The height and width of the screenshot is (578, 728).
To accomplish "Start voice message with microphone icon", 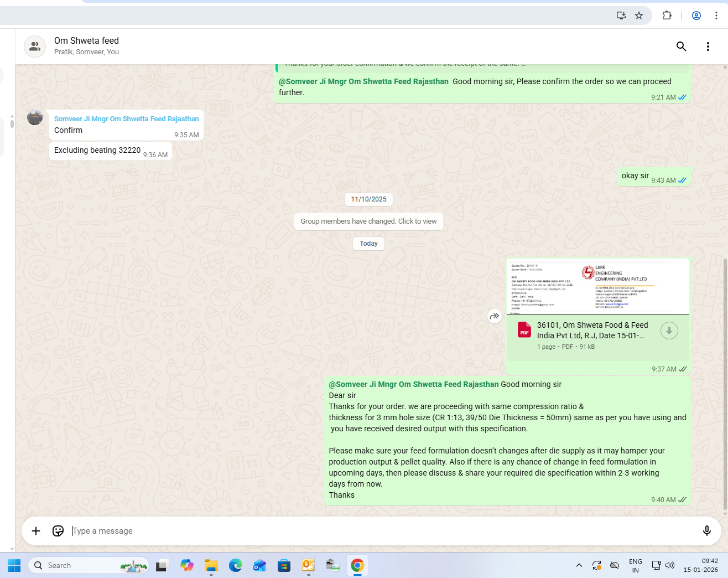I will coord(706,531).
